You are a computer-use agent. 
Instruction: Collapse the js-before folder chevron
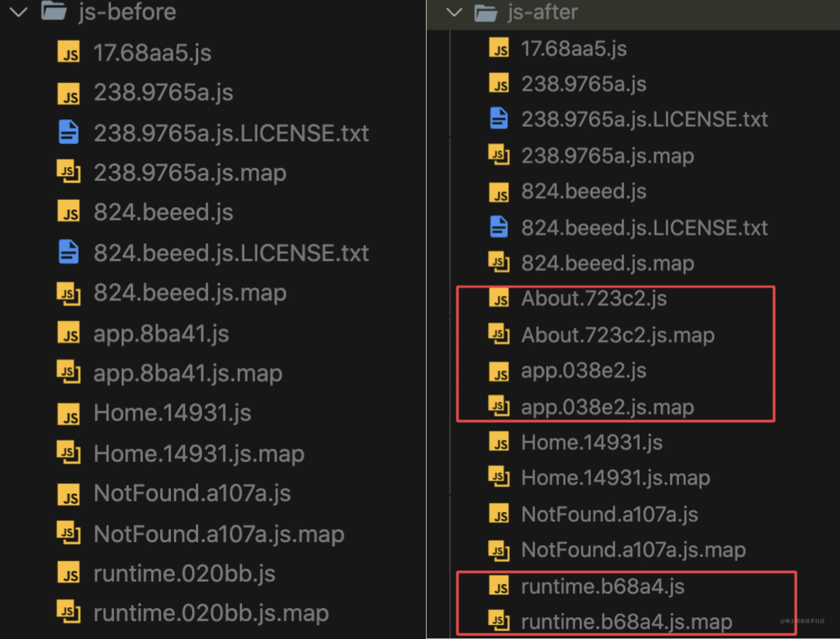pyautogui.click(x=19, y=12)
